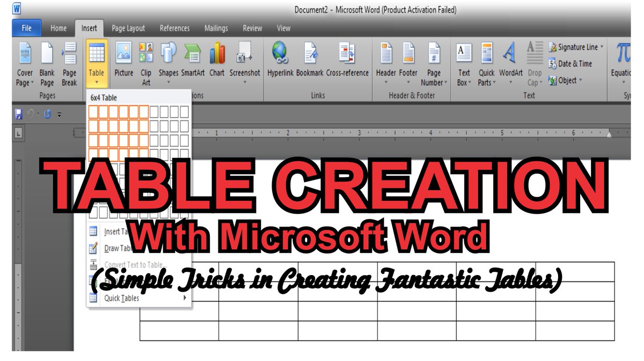Image resolution: width=644 pixels, height=361 pixels.
Task: Open the File tab
Action: (26, 28)
